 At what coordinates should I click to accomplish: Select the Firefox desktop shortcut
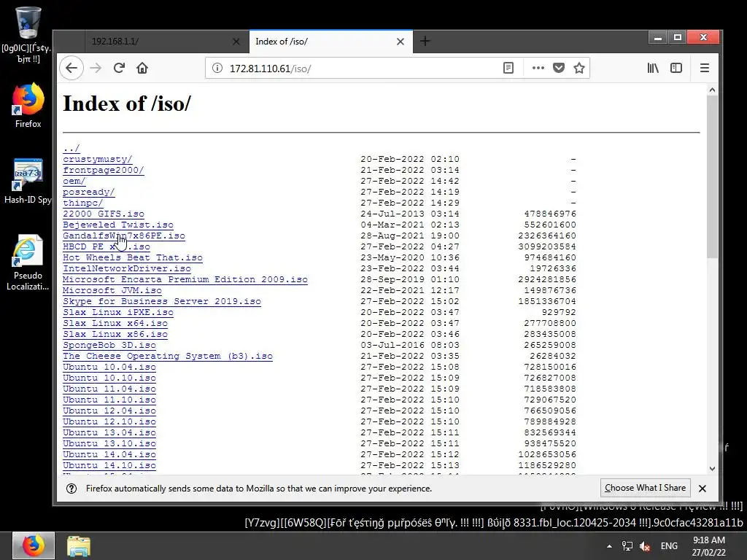(x=28, y=106)
